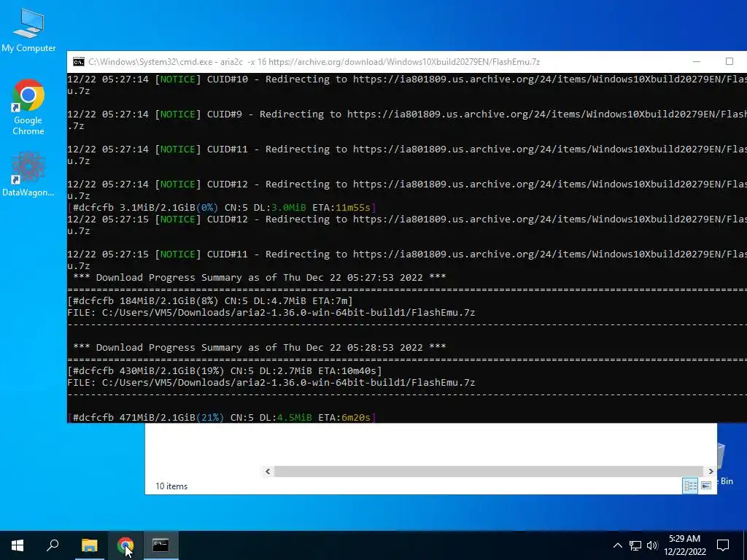The height and width of the screenshot is (560, 747).
Task: Switch Explorer to large icons view
Action: pyautogui.click(x=706, y=486)
